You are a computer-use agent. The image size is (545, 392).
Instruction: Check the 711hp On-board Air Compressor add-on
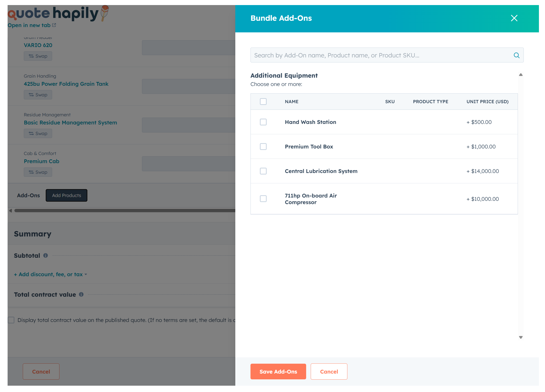click(x=263, y=199)
